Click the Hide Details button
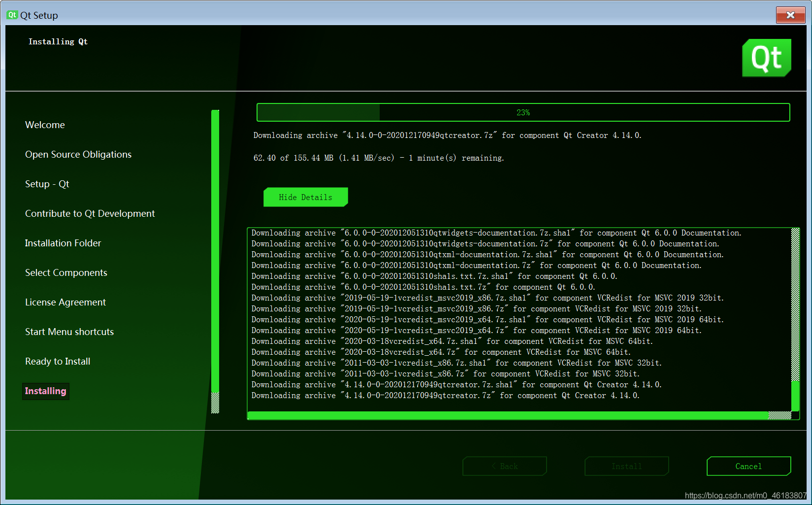 point(306,197)
